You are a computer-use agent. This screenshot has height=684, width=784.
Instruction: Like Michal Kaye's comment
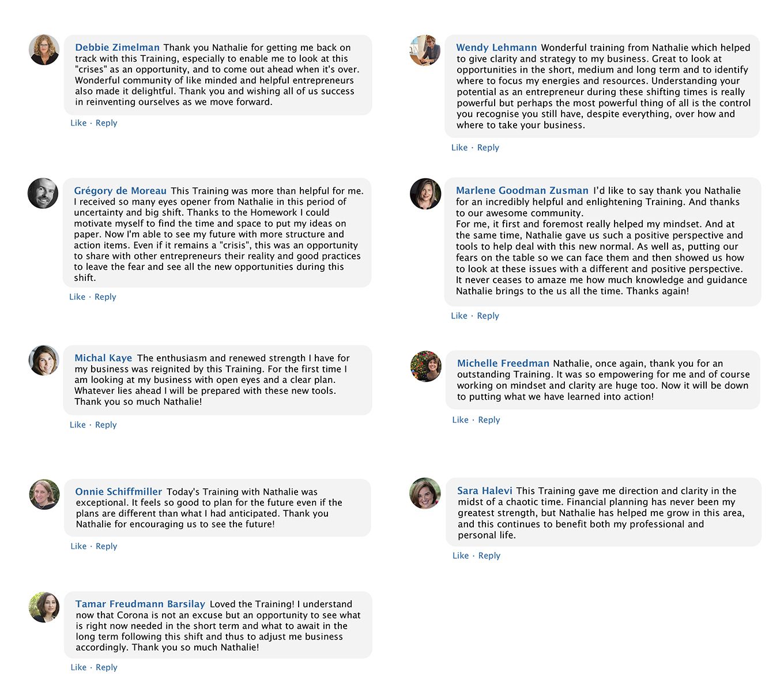(x=78, y=425)
